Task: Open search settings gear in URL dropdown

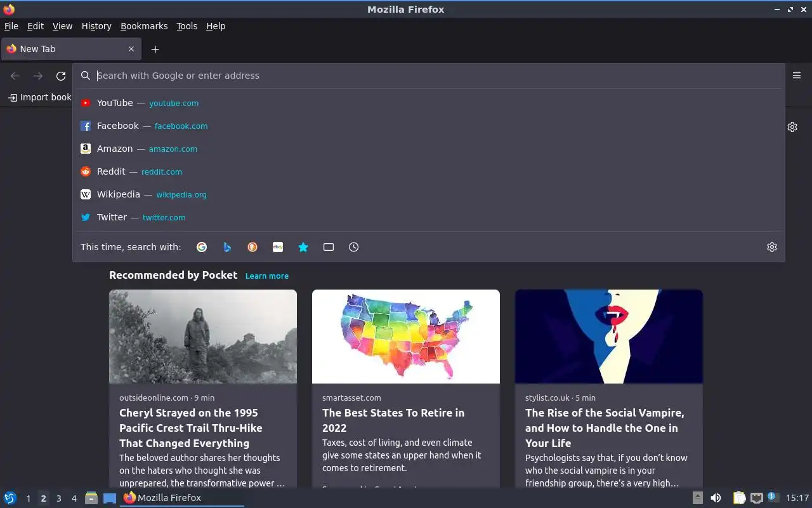Action: pos(772,247)
